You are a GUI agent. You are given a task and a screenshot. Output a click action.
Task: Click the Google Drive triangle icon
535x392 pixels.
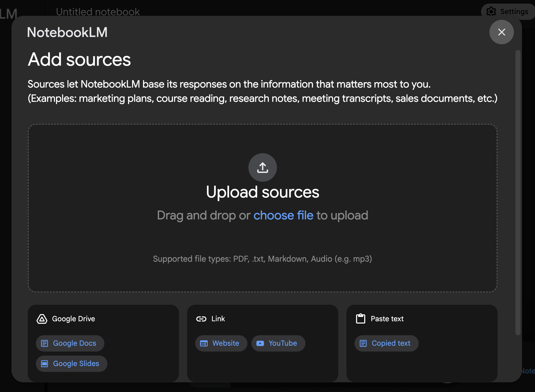pyautogui.click(x=42, y=319)
